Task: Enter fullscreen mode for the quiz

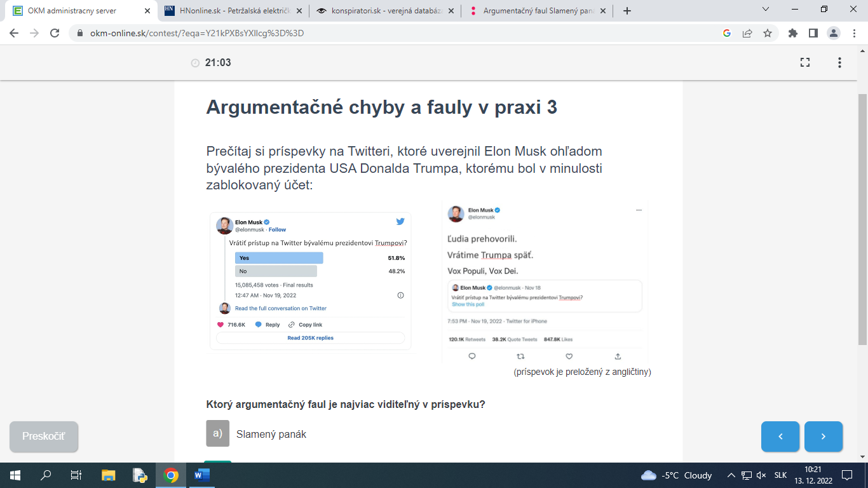Action: [x=805, y=62]
